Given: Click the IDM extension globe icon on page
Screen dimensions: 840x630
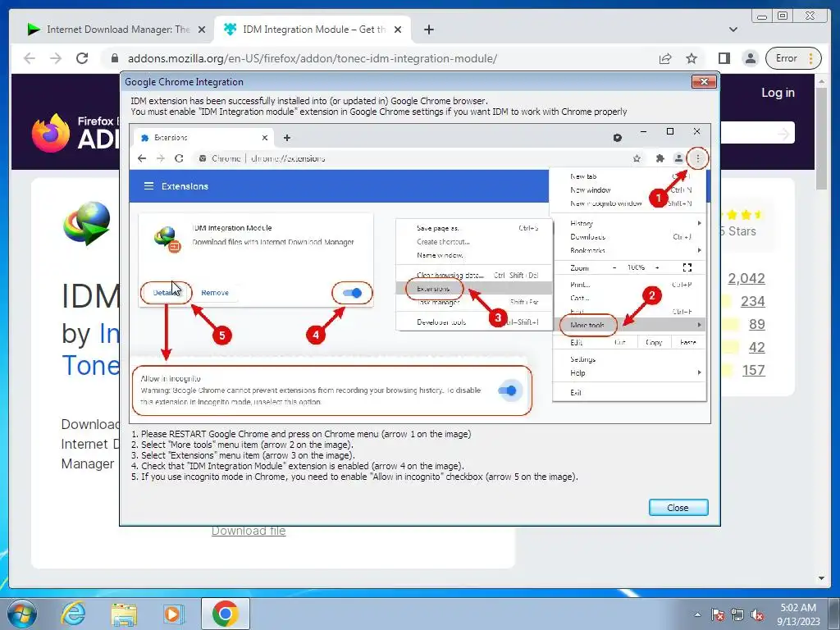Looking at the screenshot, I should click(87, 223).
